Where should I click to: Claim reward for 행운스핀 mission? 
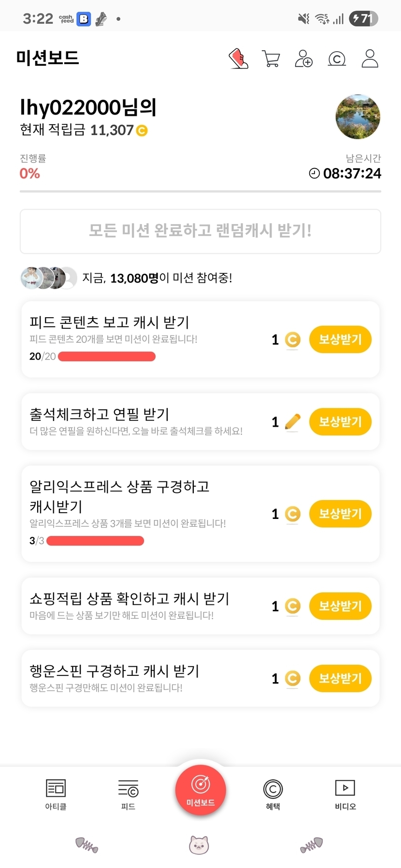point(340,678)
